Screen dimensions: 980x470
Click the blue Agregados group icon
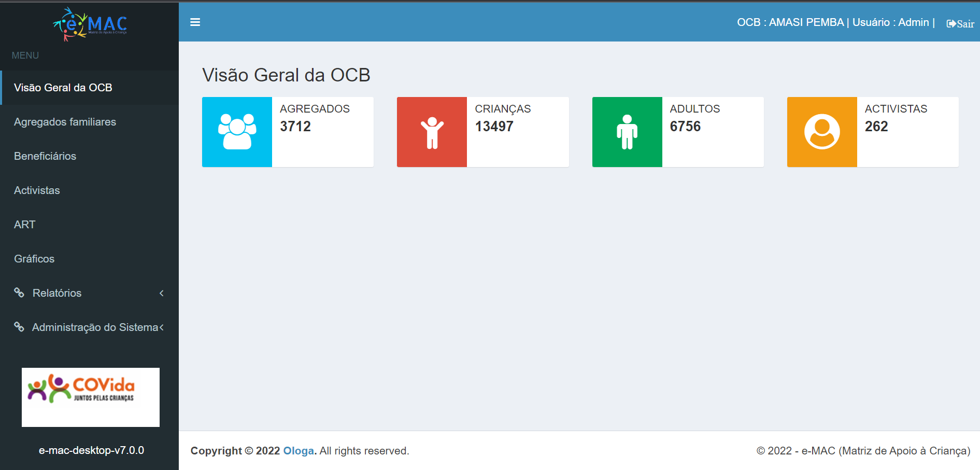point(237,132)
